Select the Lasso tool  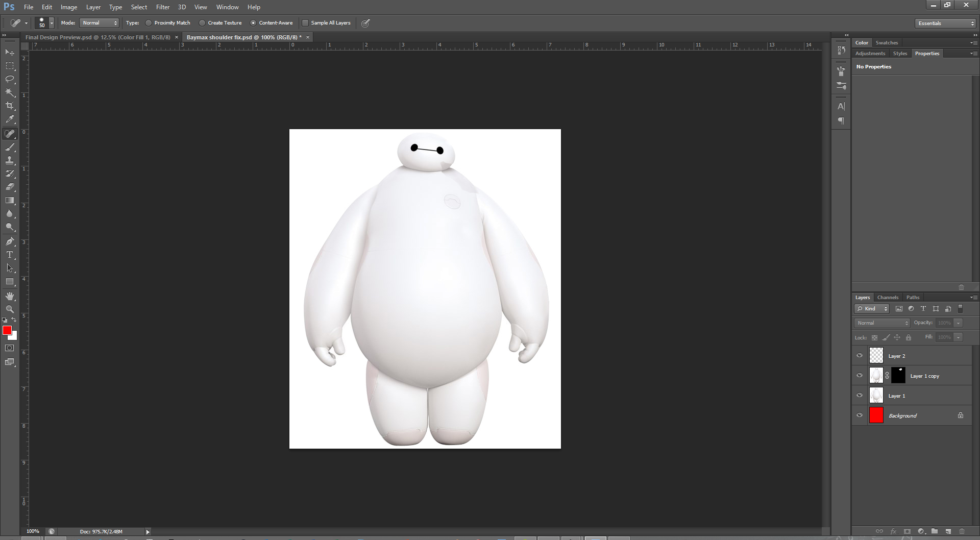[10, 79]
